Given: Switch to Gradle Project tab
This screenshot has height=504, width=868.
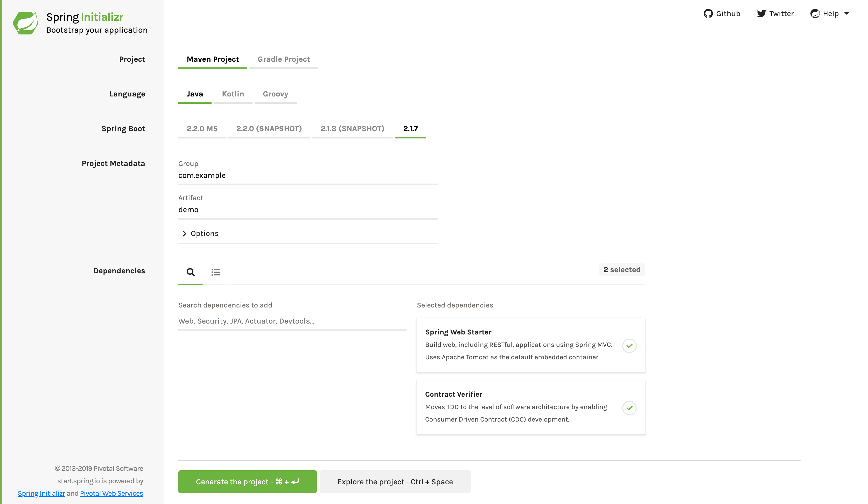Looking at the screenshot, I should [283, 59].
